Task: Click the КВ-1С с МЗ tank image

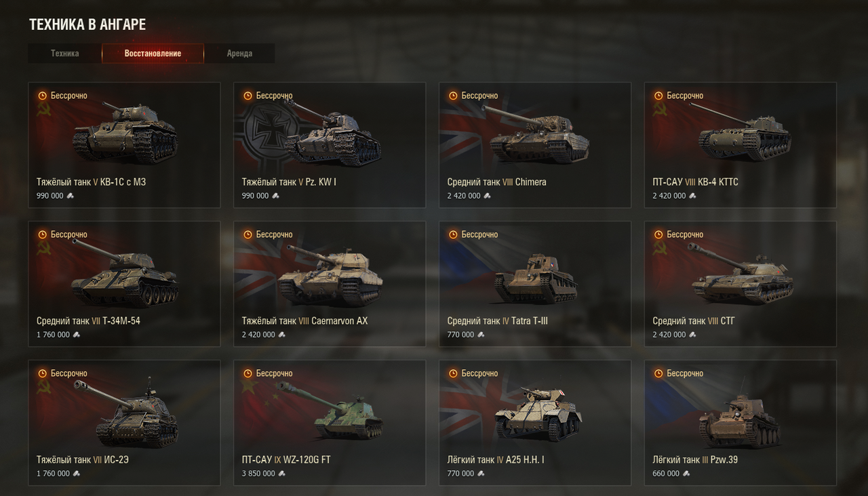Action: coord(125,133)
